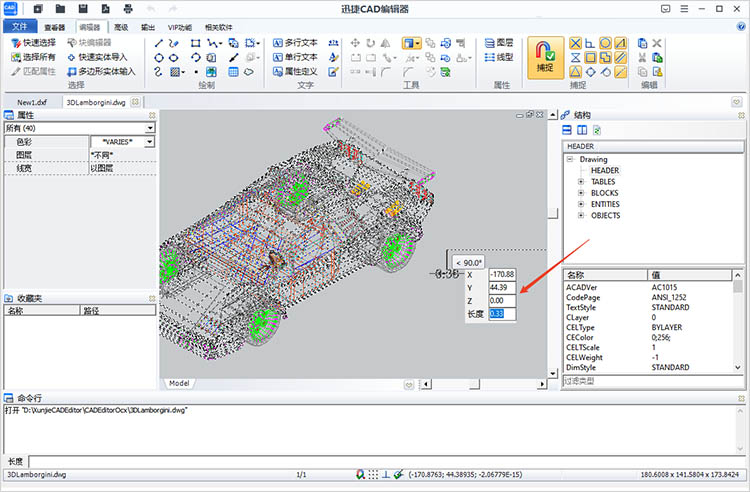The image size is (750, 492).
Task: Click the grid icon in status bar
Action: [373, 474]
